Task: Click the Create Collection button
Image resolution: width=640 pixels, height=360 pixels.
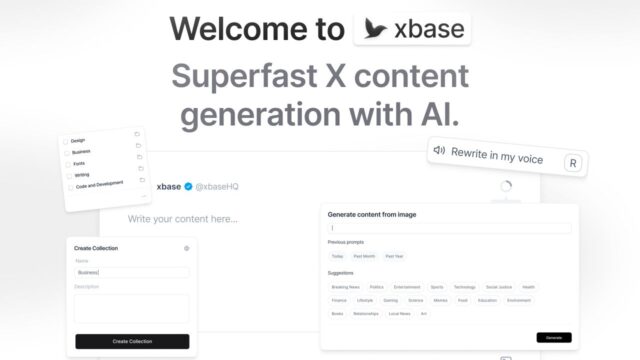Action: point(132,341)
